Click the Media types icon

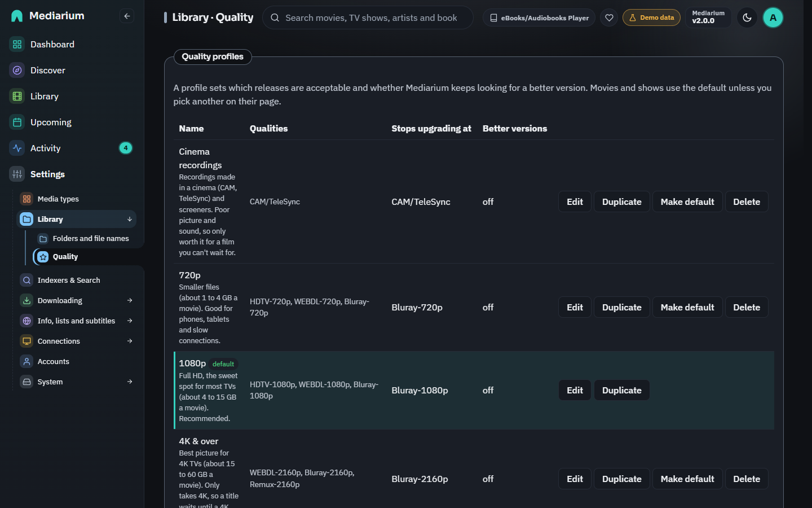[x=27, y=199]
